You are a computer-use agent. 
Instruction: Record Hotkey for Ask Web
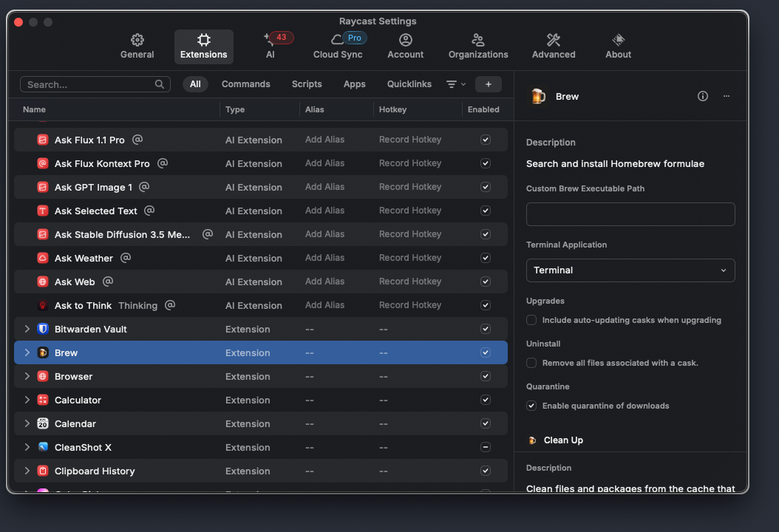[x=410, y=282]
